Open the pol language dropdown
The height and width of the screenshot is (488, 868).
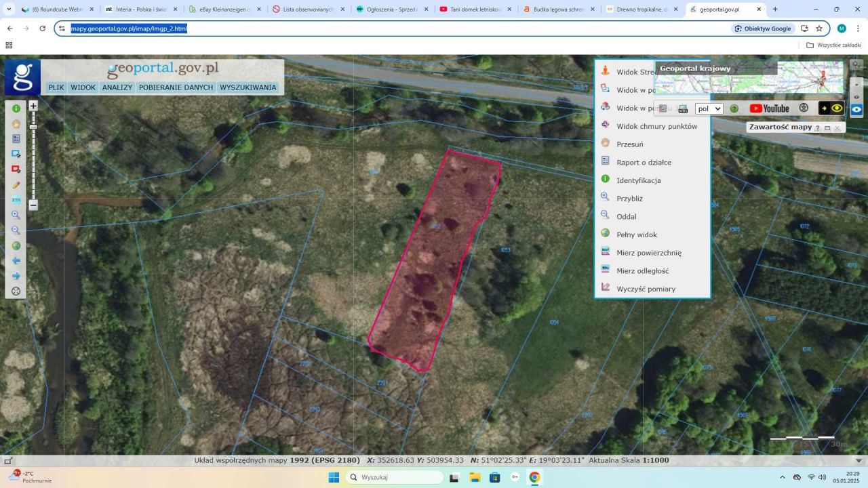click(709, 108)
